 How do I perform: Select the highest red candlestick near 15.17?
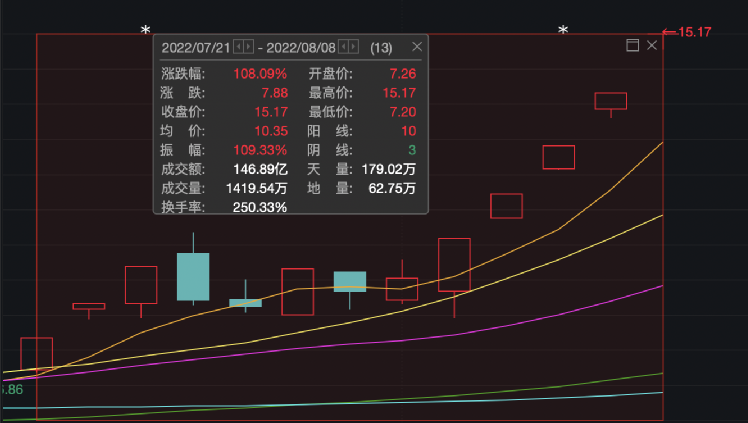[x=610, y=101]
